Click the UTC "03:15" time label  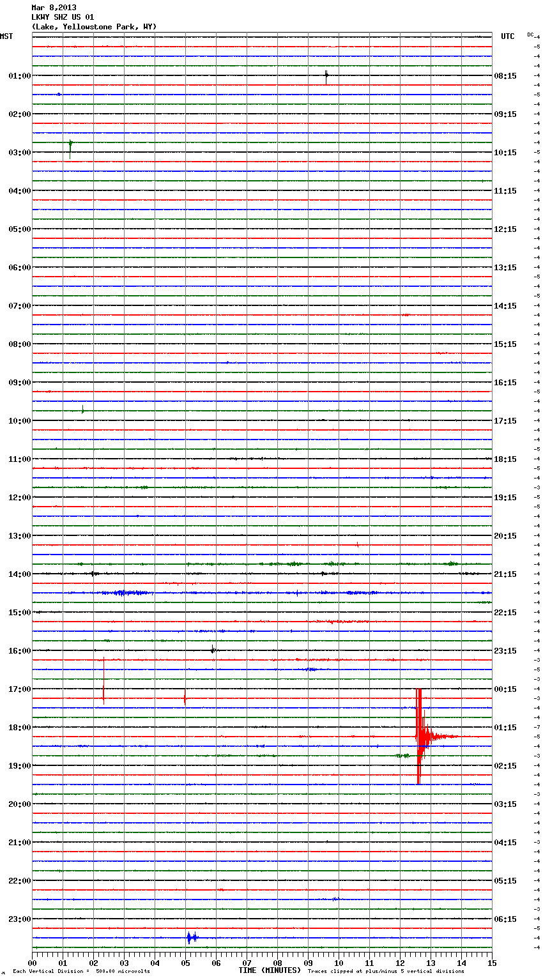coord(505,804)
